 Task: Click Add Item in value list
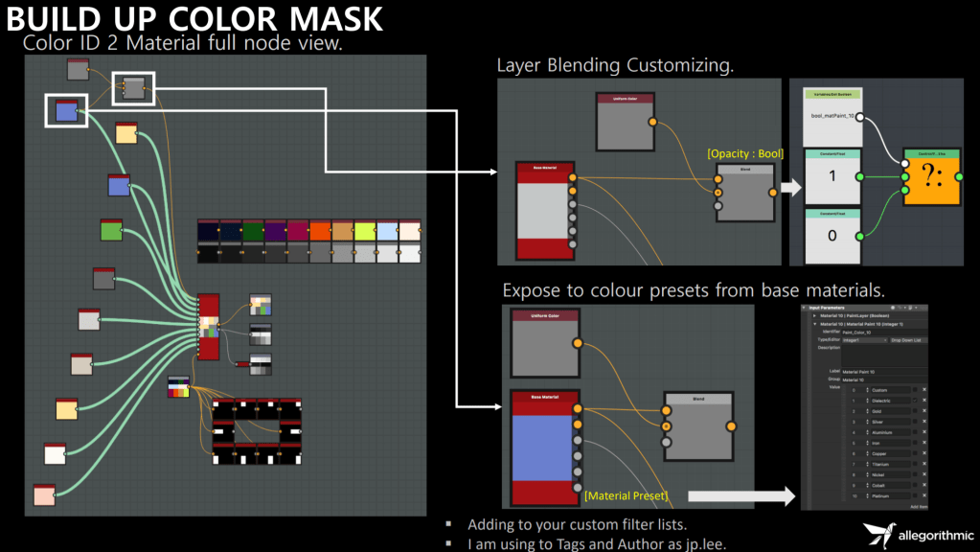pyautogui.click(x=918, y=506)
